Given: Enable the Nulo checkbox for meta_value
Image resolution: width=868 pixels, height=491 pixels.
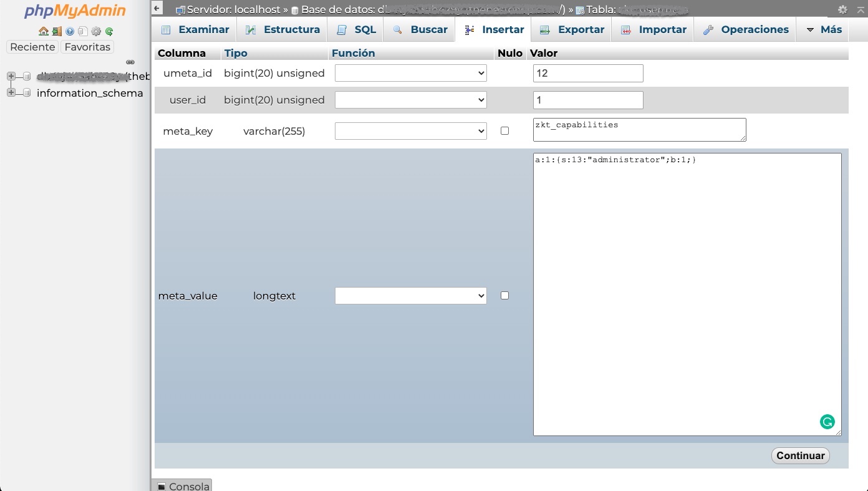Looking at the screenshot, I should point(504,296).
